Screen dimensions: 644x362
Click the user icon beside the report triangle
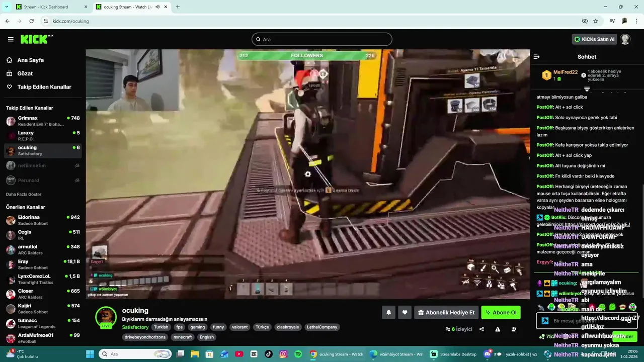(514, 329)
